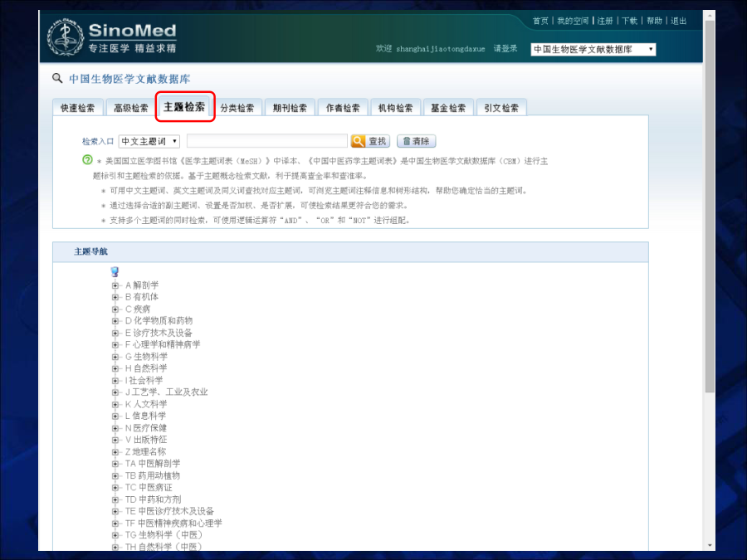Expand the F 心理学和精神病学 node
Viewport: 747px width, 560px height.
[115, 345]
